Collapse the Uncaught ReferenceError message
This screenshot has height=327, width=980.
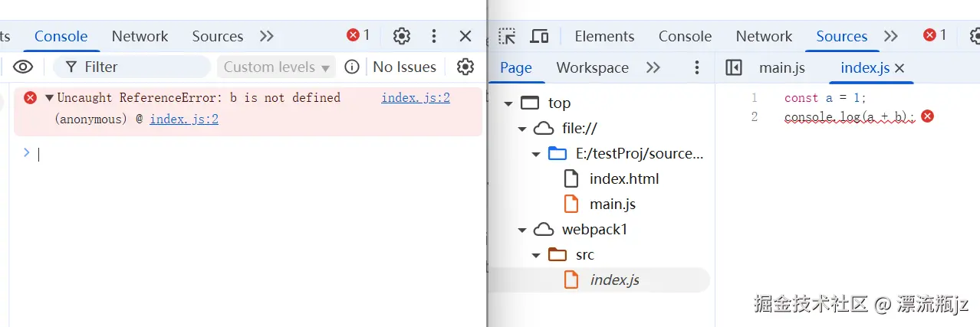point(49,97)
